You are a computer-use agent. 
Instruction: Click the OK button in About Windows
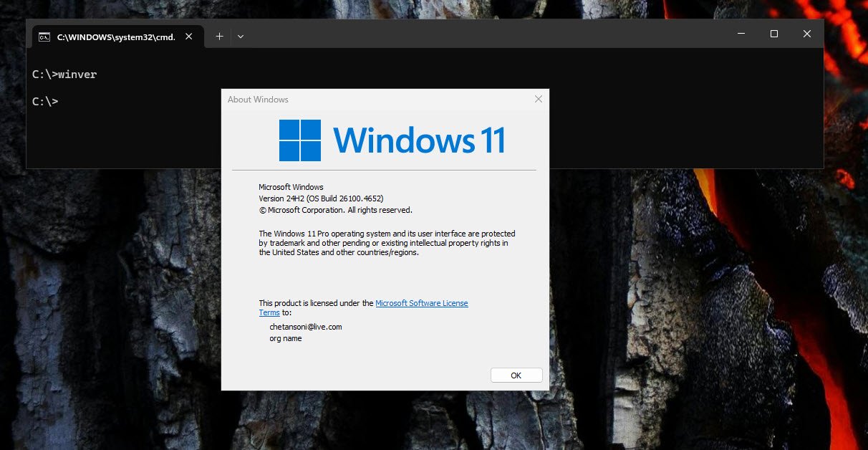(x=516, y=375)
